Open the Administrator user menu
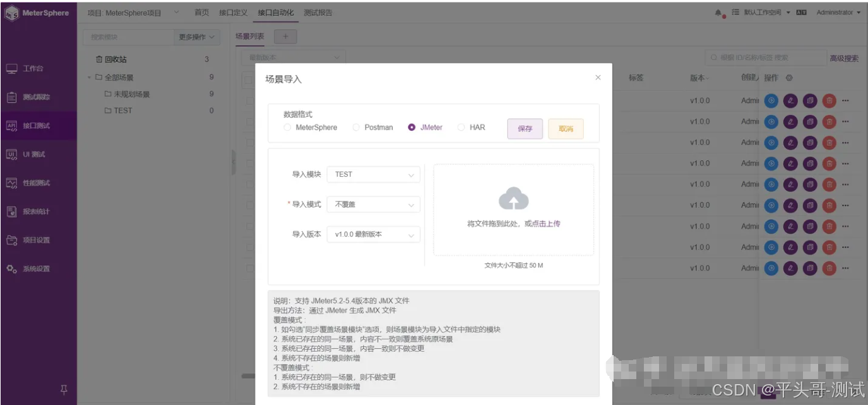 click(838, 13)
